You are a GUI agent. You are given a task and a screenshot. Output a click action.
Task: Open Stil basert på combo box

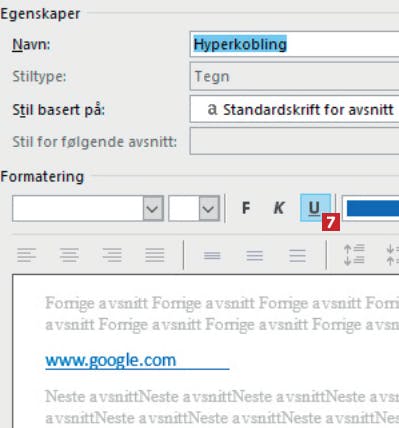294,109
